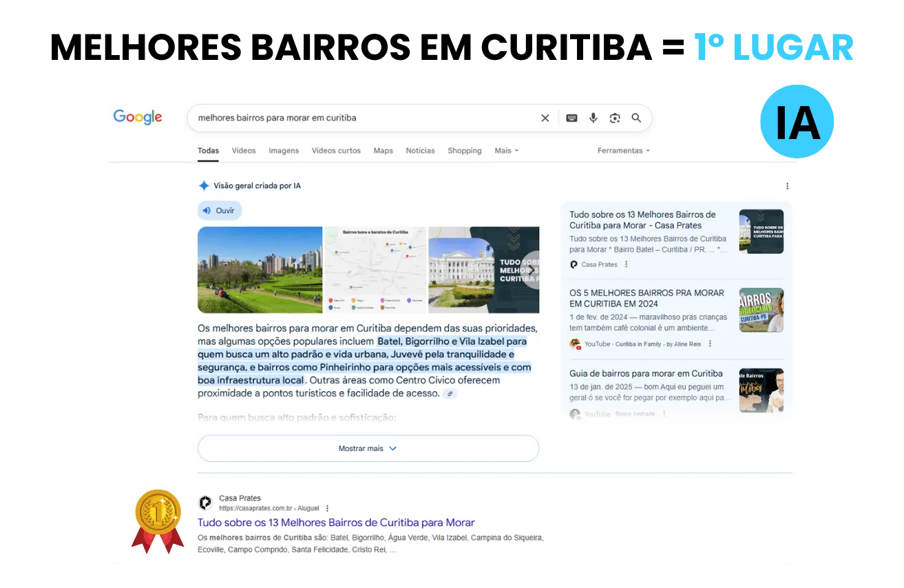Click the AI overview sparkle icon
The image size is (904, 588).
point(204,186)
